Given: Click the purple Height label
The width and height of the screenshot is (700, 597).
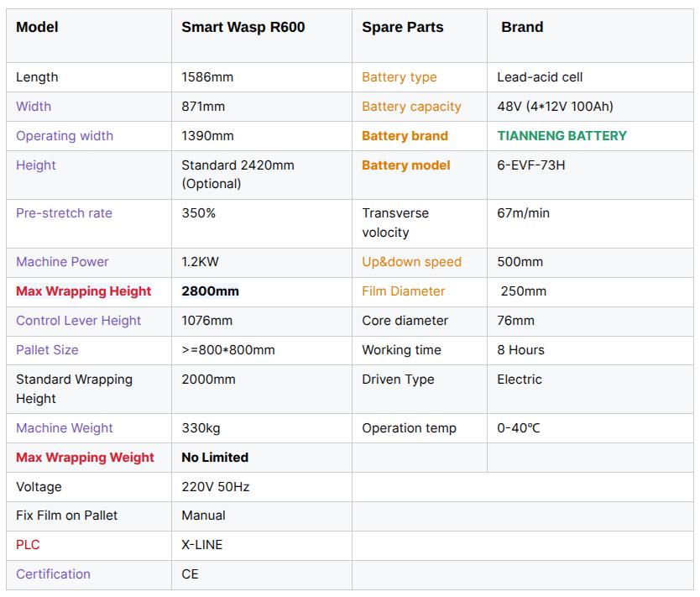Looking at the screenshot, I should point(36,165).
